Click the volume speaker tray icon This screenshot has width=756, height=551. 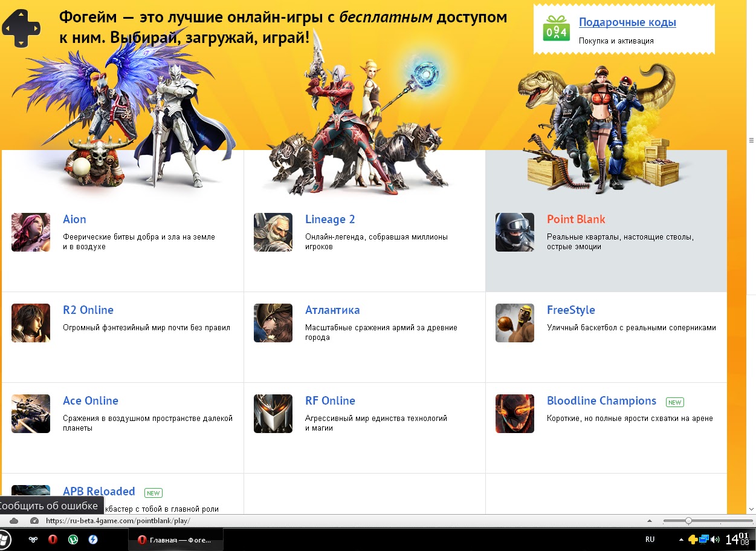(716, 539)
